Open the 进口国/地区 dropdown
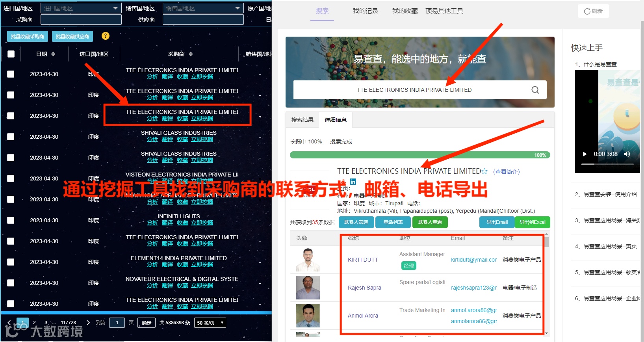This screenshot has height=342, width=644. tap(81, 8)
